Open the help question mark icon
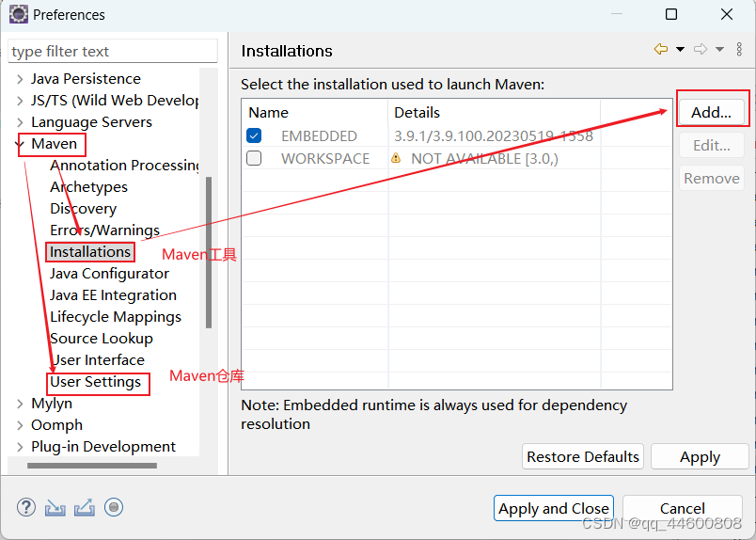 coord(26,507)
